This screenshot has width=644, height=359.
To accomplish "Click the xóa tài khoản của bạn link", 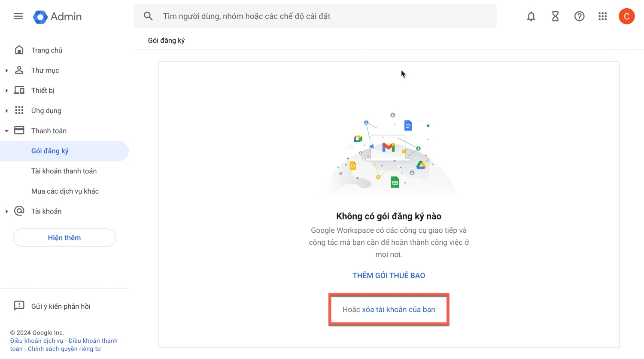I will pos(398,310).
